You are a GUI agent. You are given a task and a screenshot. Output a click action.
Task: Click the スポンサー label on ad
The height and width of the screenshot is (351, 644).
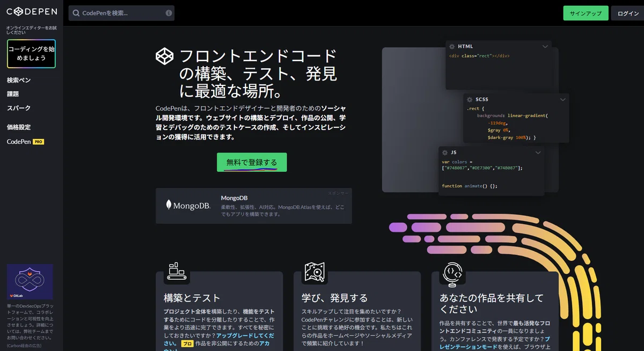point(339,193)
